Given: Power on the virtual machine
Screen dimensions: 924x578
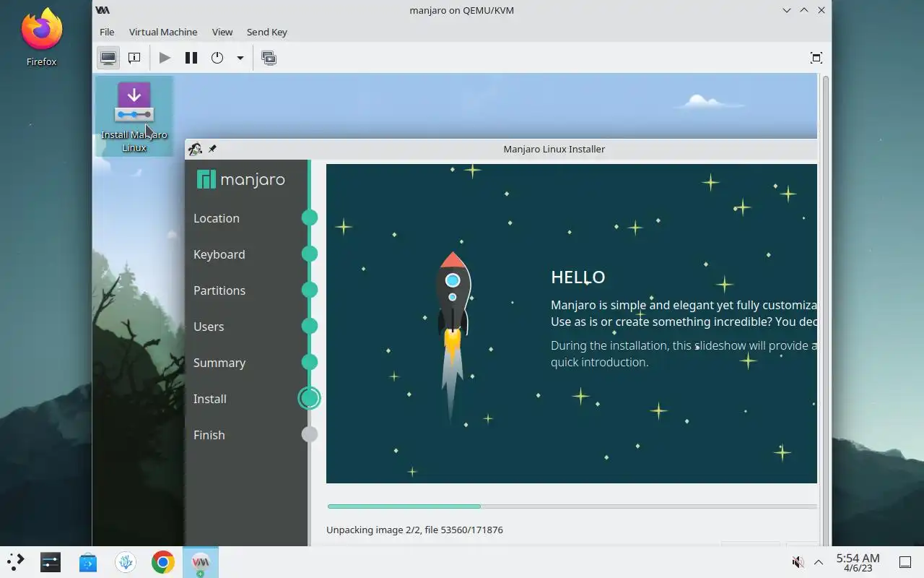Looking at the screenshot, I should coord(165,58).
